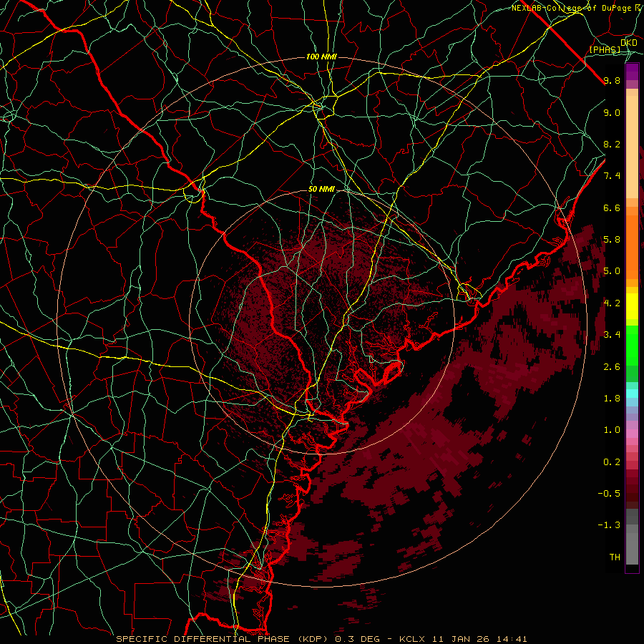Click the "14:41" timestamp in the caption
644x644 pixels.
pyautogui.click(x=511, y=639)
